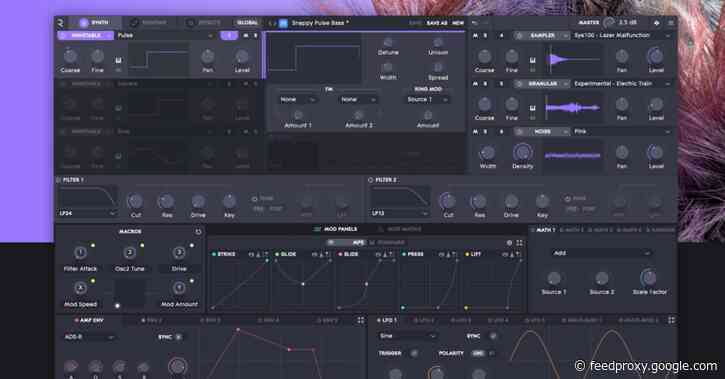
Task: Toggle Filter 2 power button
Action: (371, 180)
